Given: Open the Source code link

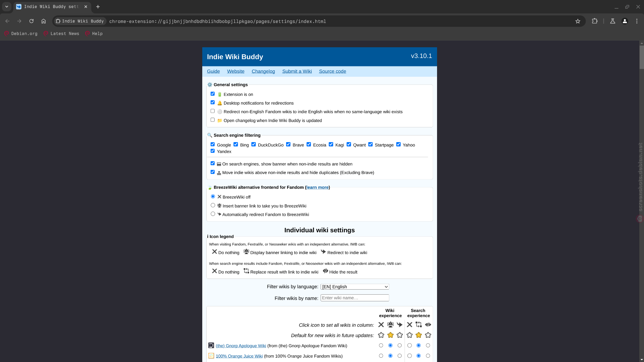Looking at the screenshot, I should 332,71.
